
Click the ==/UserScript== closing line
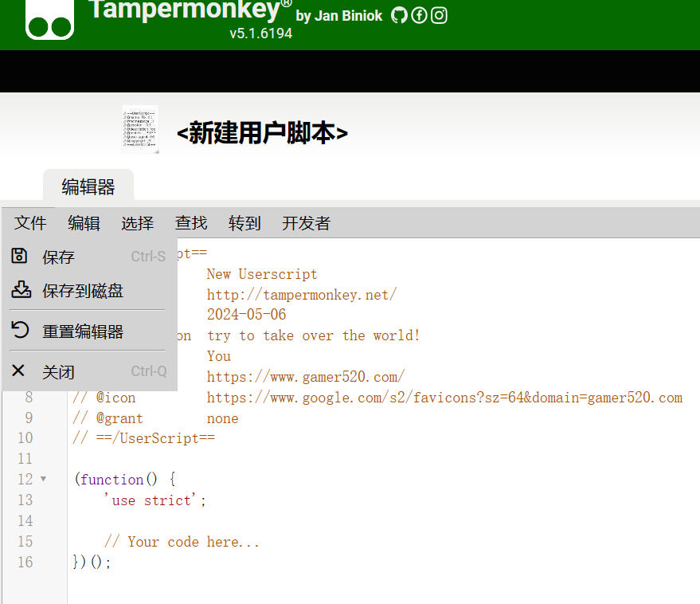(x=144, y=438)
